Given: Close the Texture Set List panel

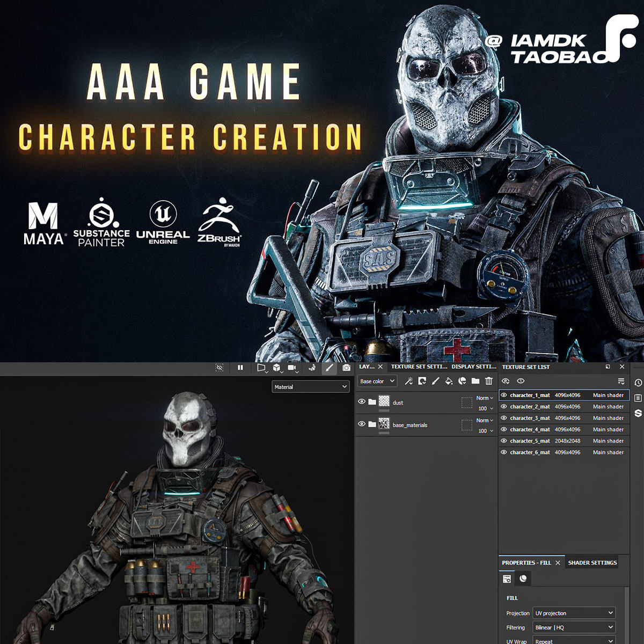Looking at the screenshot, I should [x=622, y=367].
